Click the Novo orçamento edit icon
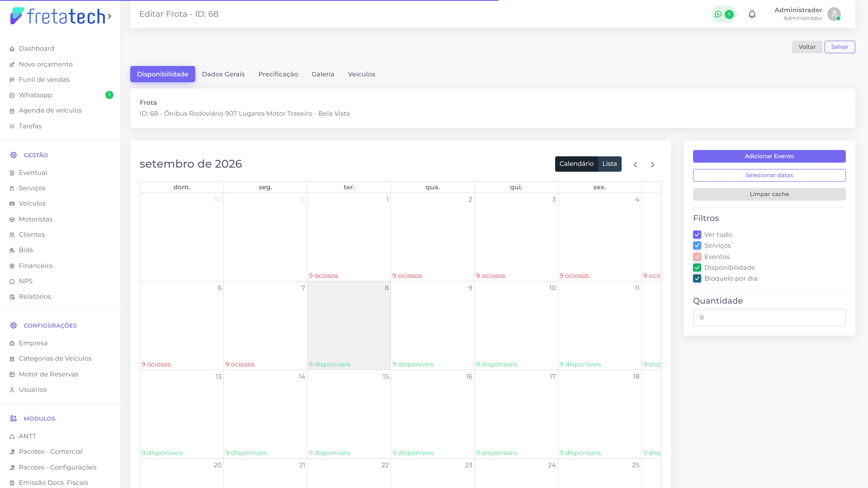The width and height of the screenshot is (868, 488). pos(12,64)
